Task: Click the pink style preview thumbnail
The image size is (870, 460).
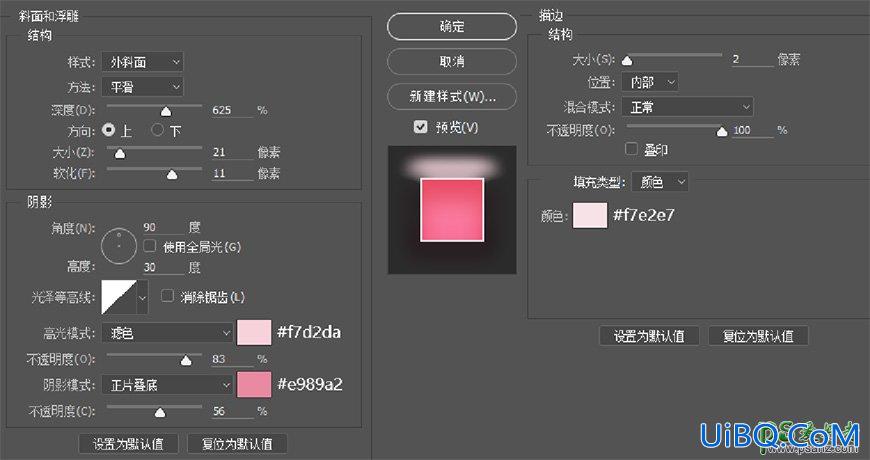Action: coord(452,210)
